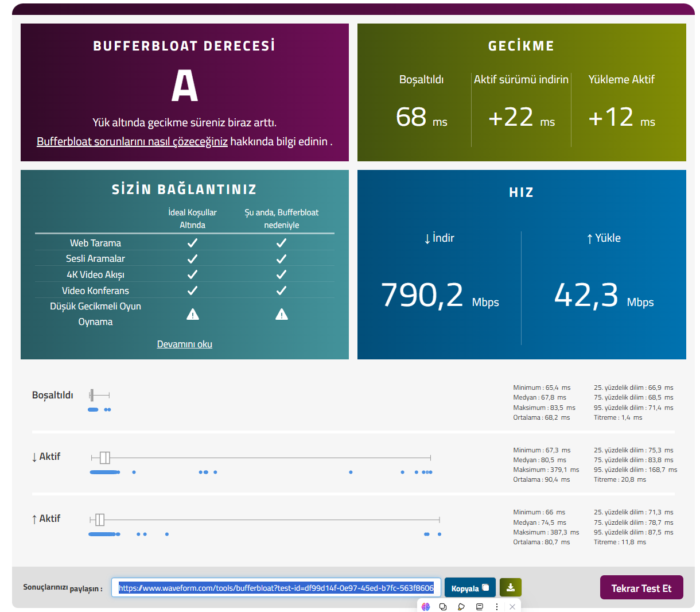Click the download results icon button

click(511, 587)
